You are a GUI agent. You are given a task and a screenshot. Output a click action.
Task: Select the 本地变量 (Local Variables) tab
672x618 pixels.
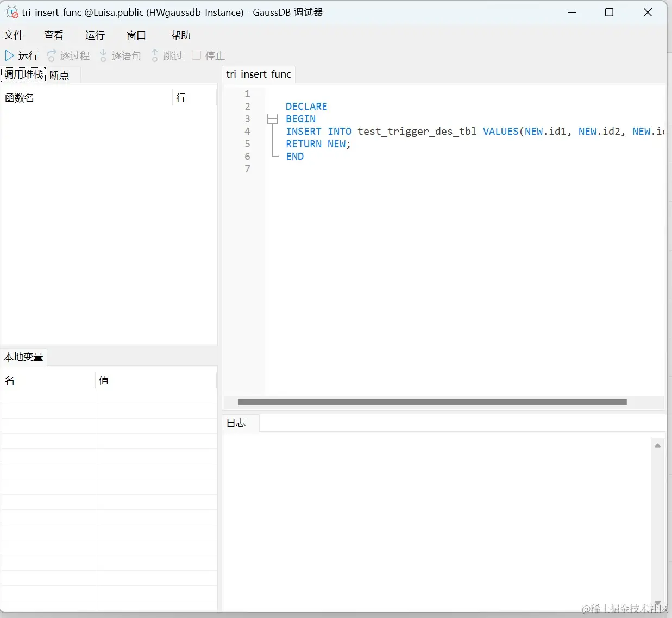click(23, 357)
